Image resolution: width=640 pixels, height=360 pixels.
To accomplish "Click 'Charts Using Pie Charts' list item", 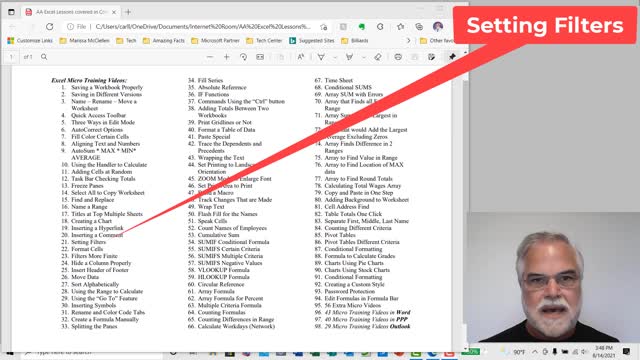I will pos(354,263).
